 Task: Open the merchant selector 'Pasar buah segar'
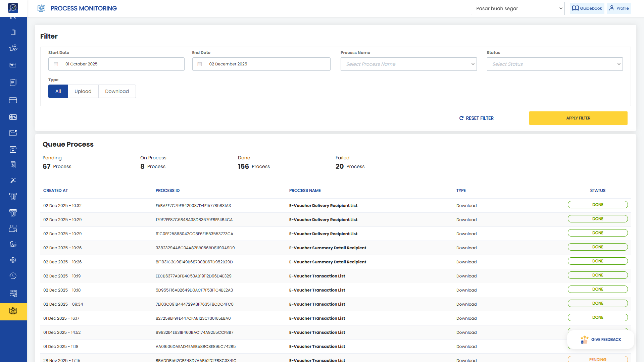click(518, 8)
